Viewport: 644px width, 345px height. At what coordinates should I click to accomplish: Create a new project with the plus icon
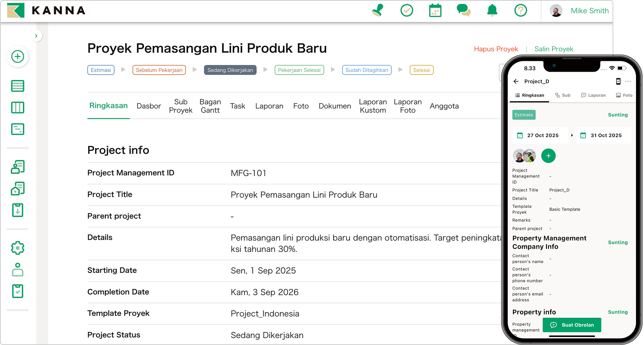coord(18,56)
